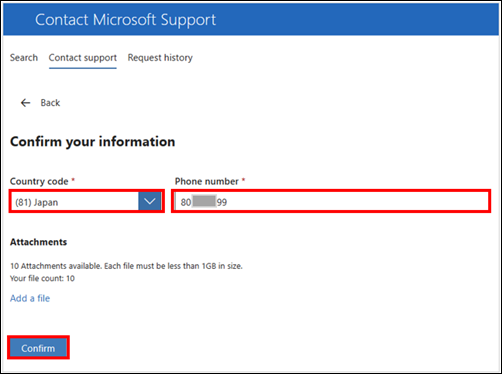Screen dimensions: 502x374
Task: Click the Add a file link
Action: tap(30, 298)
